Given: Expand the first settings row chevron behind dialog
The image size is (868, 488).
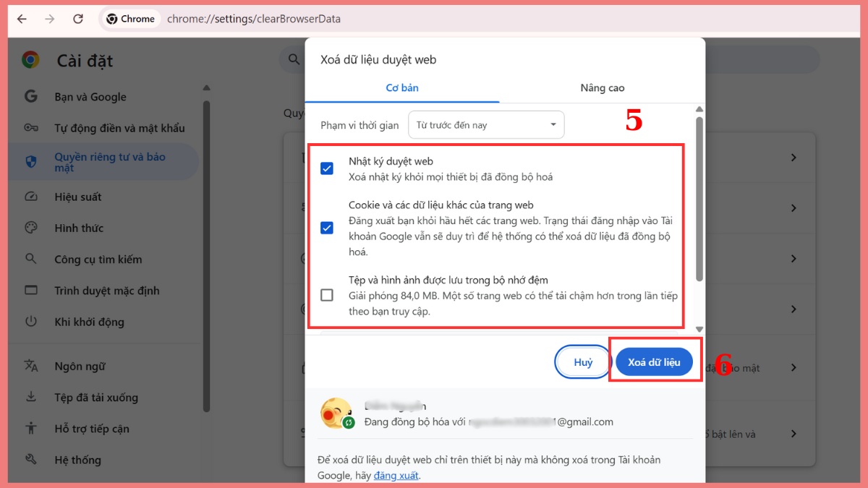Looking at the screenshot, I should coord(793,158).
